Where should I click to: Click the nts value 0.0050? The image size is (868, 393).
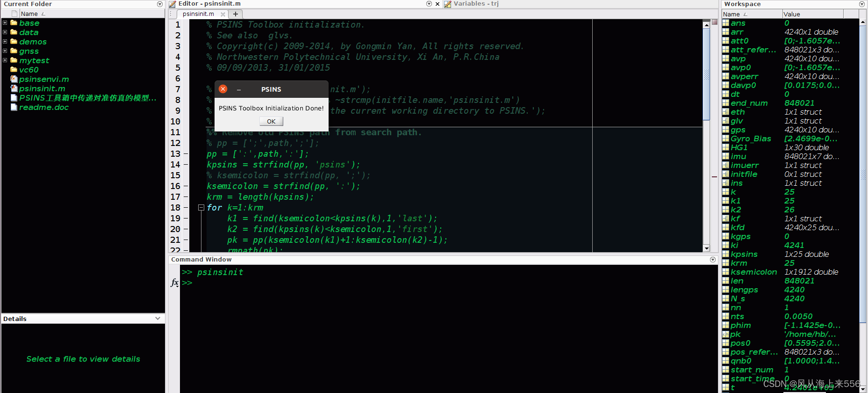point(798,316)
